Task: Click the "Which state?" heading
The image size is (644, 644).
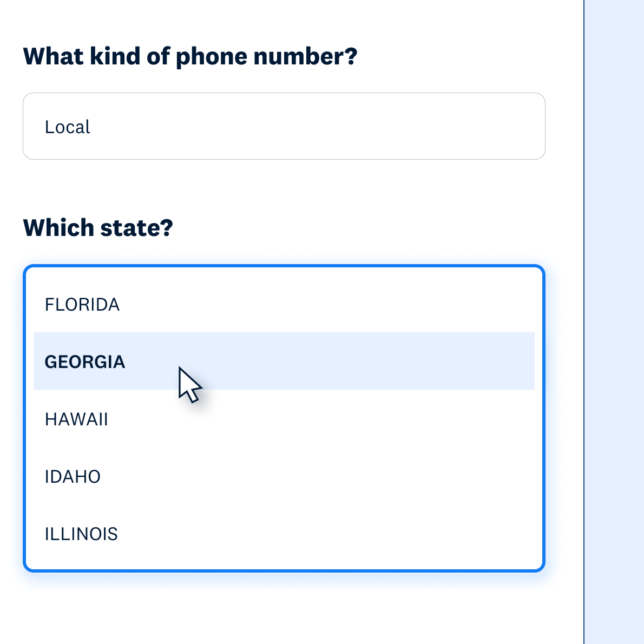Action: point(98,228)
